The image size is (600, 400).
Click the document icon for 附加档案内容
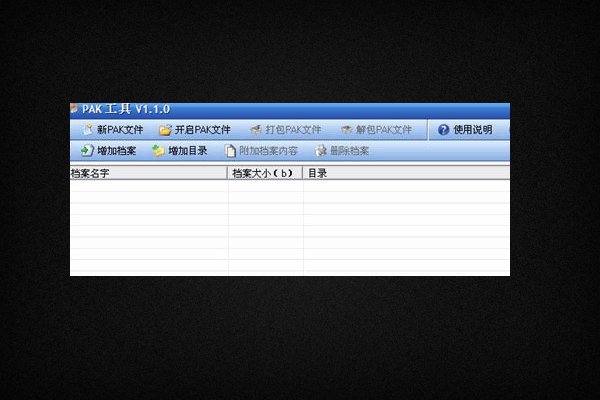click(230, 151)
